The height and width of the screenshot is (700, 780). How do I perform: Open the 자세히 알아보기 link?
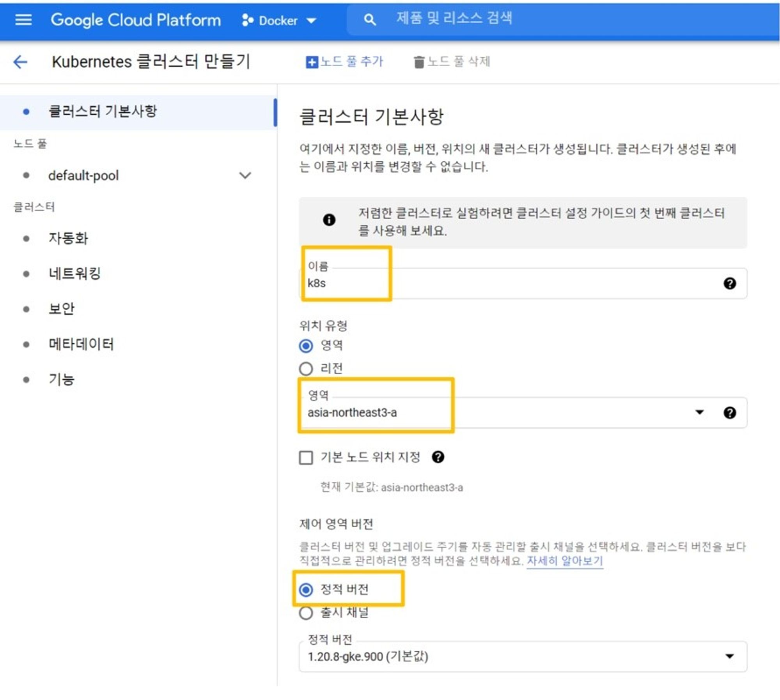tap(564, 561)
